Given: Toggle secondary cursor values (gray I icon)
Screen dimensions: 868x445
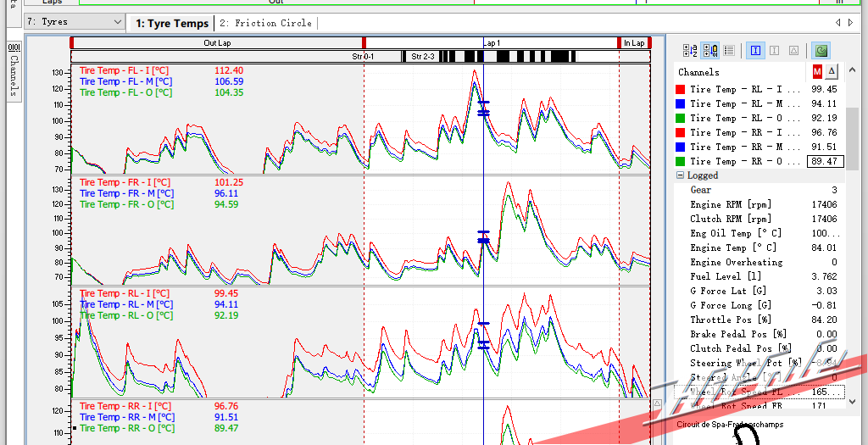Looking at the screenshot, I should (775, 50).
